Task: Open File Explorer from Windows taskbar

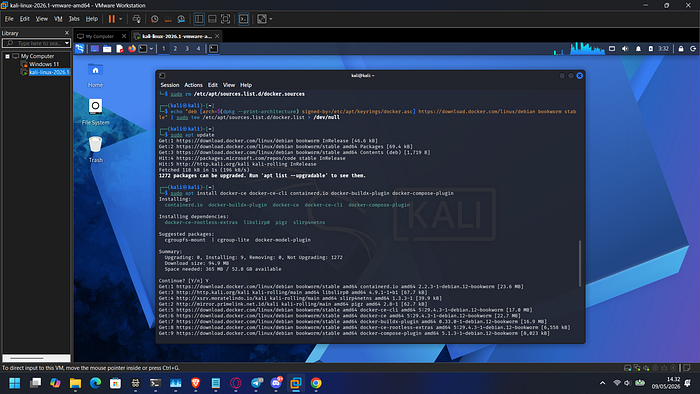Action: 75,383
